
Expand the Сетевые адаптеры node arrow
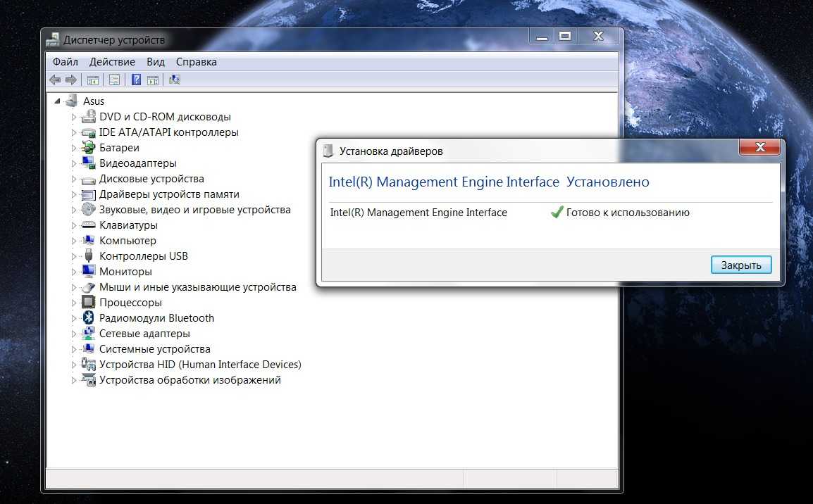pos(74,334)
